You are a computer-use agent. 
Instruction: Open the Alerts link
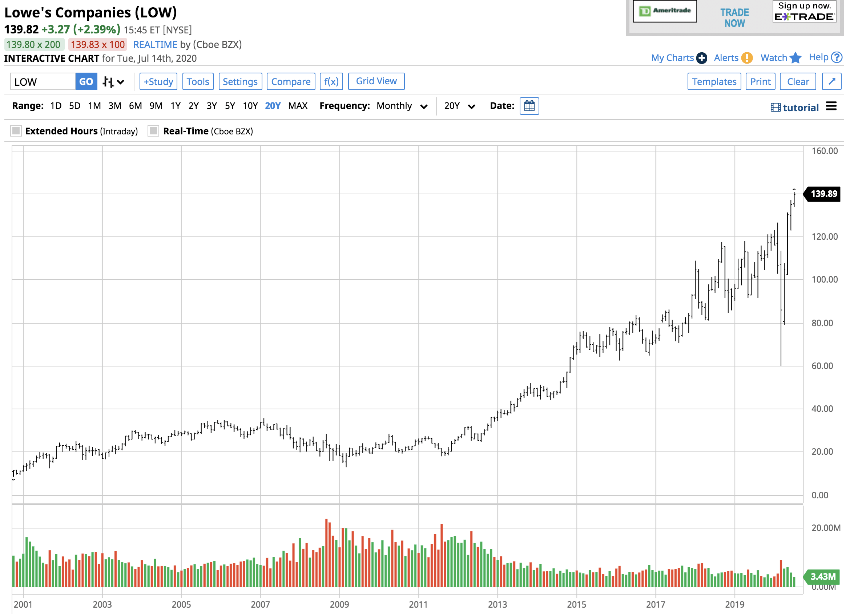[726, 58]
